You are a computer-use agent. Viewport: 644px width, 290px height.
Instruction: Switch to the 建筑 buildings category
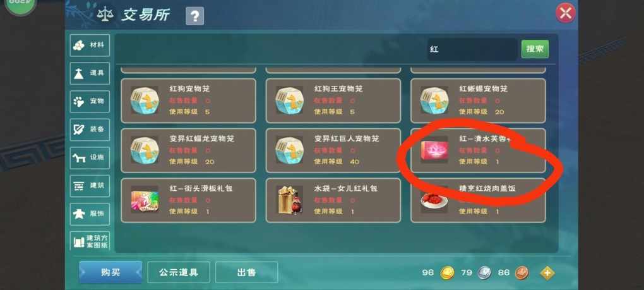pos(90,186)
